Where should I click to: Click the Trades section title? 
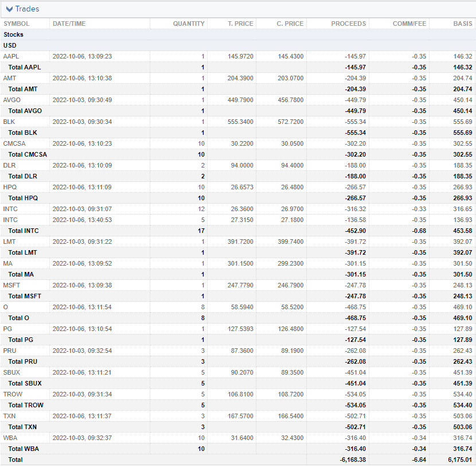28,9
